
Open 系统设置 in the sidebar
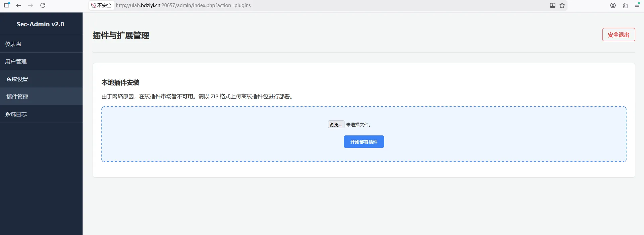point(41,79)
